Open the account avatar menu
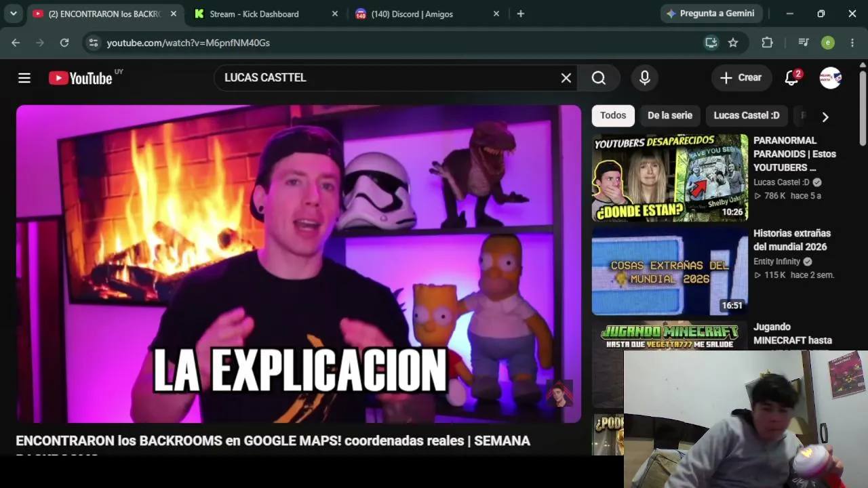 point(831,78)
